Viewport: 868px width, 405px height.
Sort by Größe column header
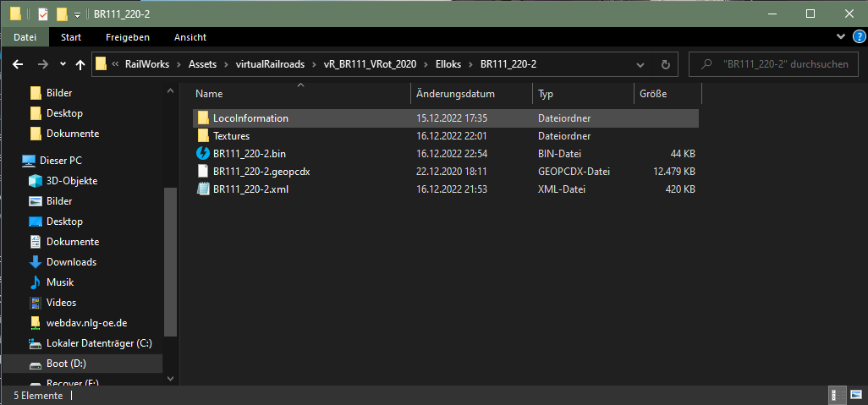pos(667,94)
